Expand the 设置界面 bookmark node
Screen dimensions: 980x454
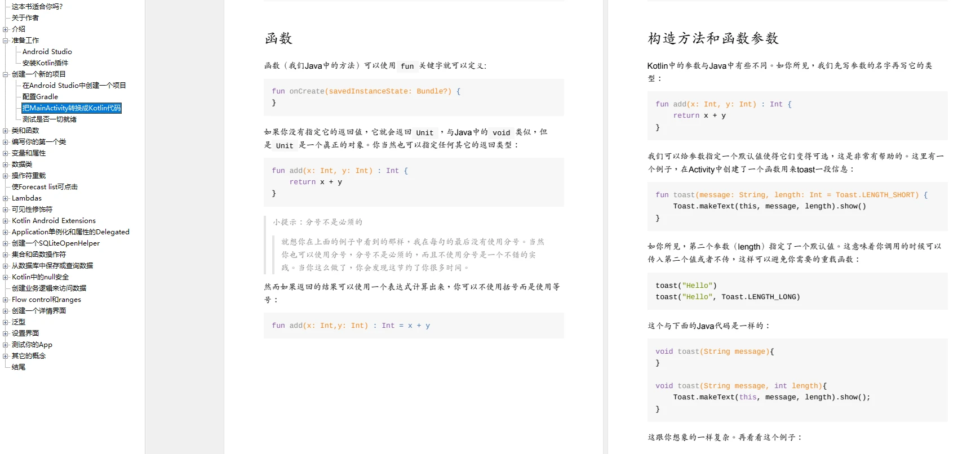(6, 333)
